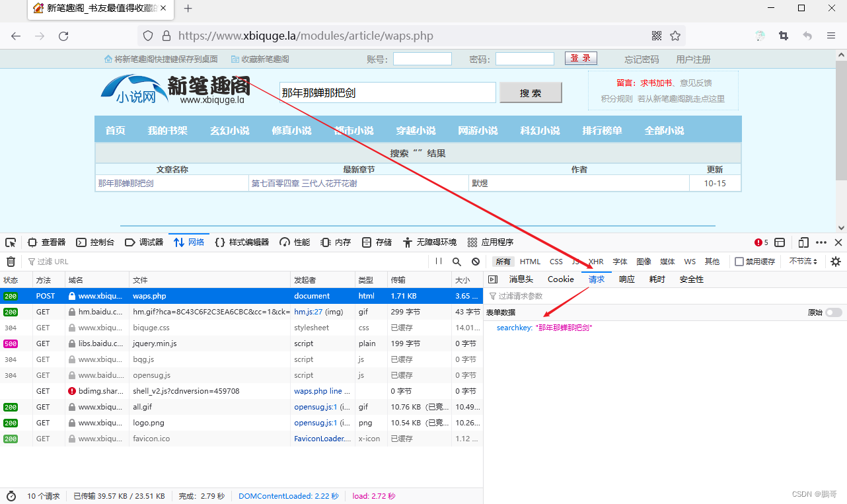
Task: Sort requests by the 状态 column header
Action: tap(16, 280)
